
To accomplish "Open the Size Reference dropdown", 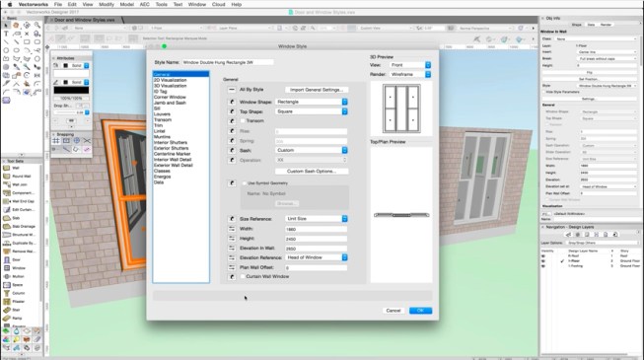I will [x=317, y=219].
